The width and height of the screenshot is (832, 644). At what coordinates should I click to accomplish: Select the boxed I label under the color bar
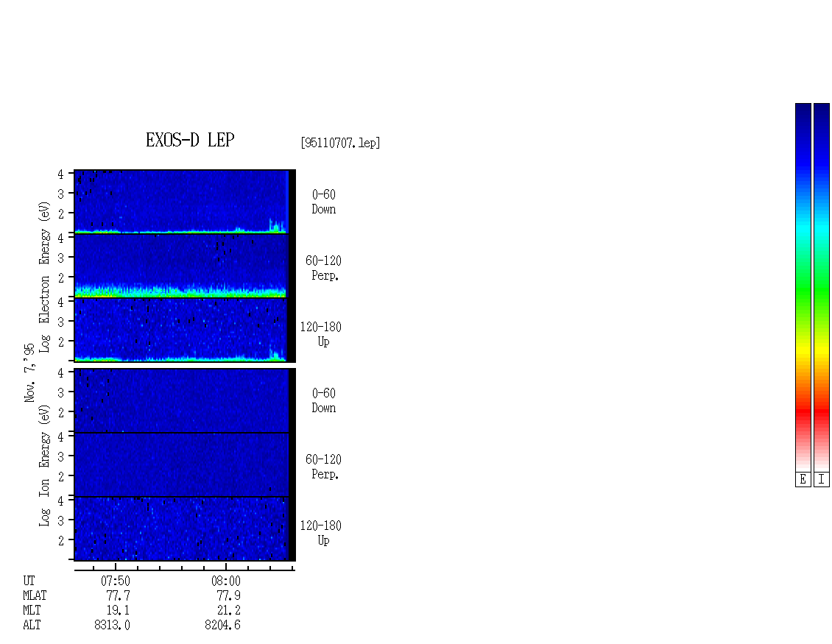click(x=822, y=480)
